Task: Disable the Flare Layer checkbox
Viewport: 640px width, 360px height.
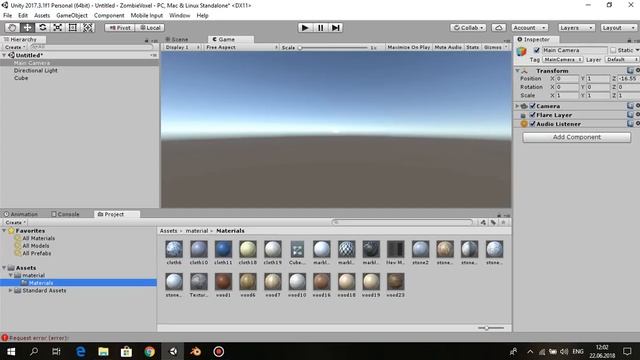Action: 532,115
